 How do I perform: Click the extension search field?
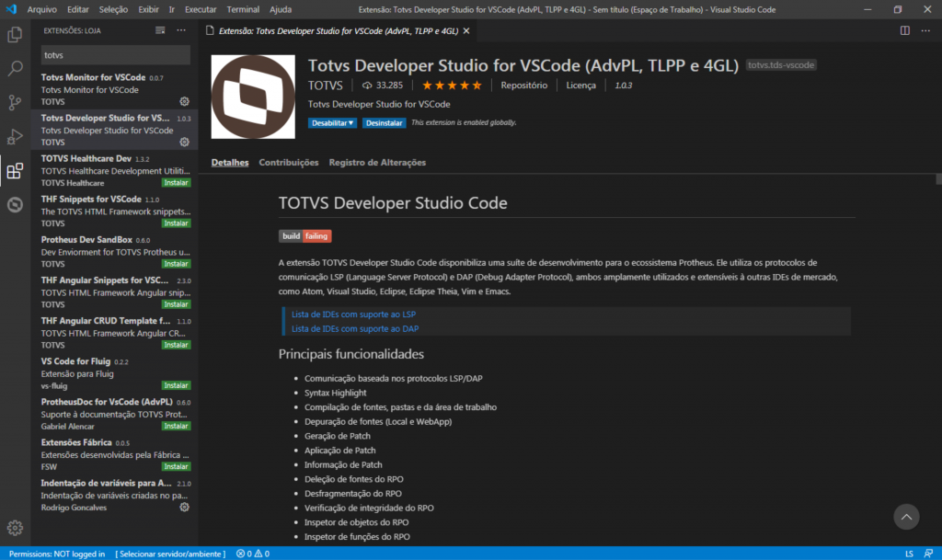pyautogui.click(x=115, y=54)
